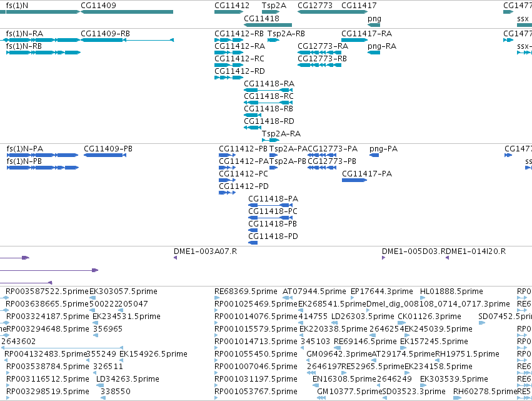Click transcript CG11418-RB
This screenshot has height=401, width=532.
point(268,109)
